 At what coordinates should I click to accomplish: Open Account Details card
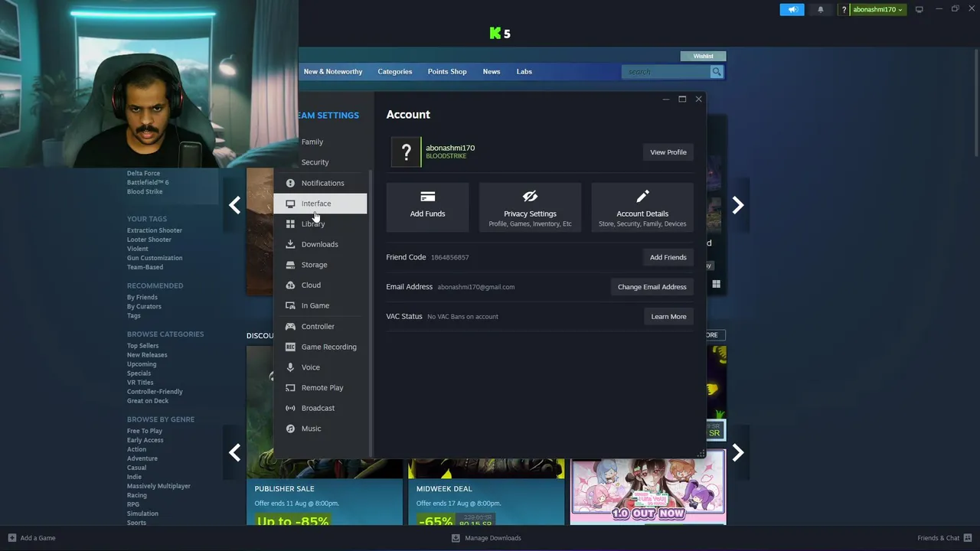click(x=642, y=207)
